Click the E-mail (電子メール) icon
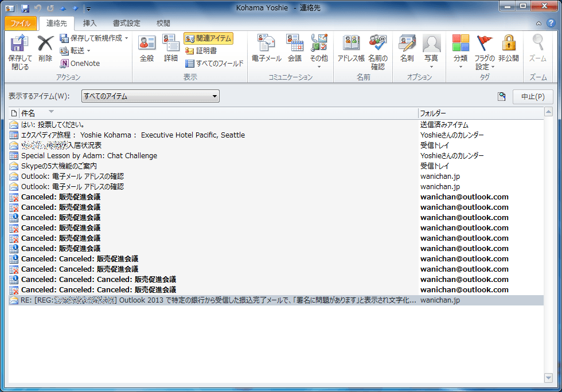This screenshot has height=392, width=562. [x=266, y=48]
